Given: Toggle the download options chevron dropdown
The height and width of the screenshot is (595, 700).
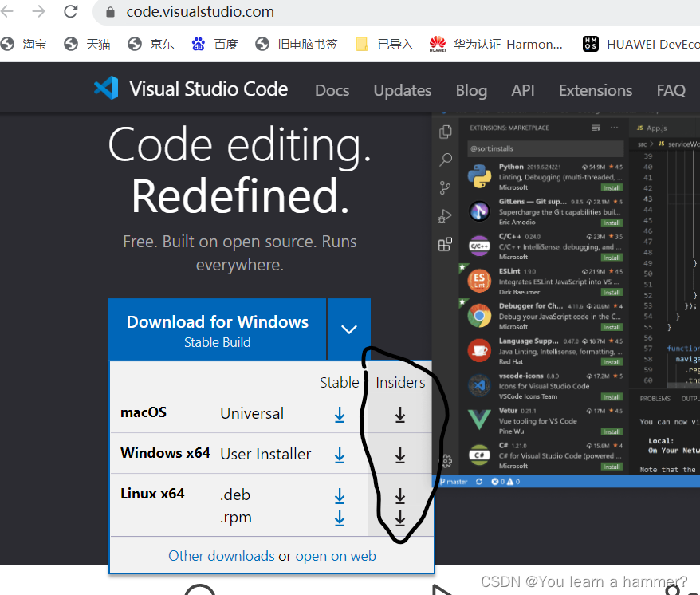Looking at the screenshot, I should coord(349,329).
